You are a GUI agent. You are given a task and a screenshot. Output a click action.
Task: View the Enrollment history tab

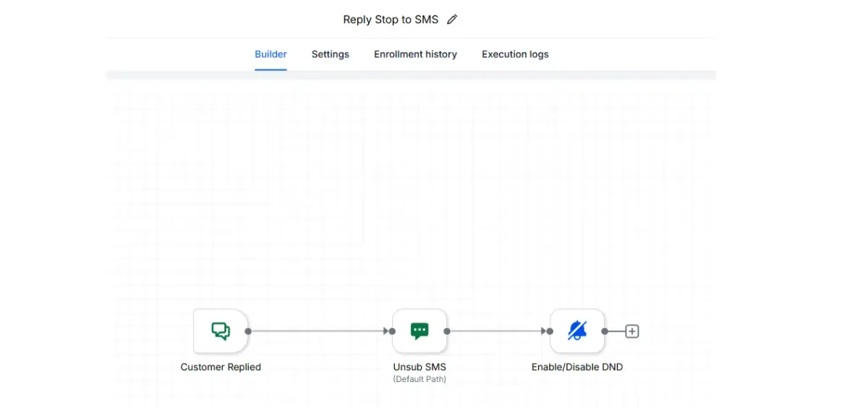(x=415, y=54)
